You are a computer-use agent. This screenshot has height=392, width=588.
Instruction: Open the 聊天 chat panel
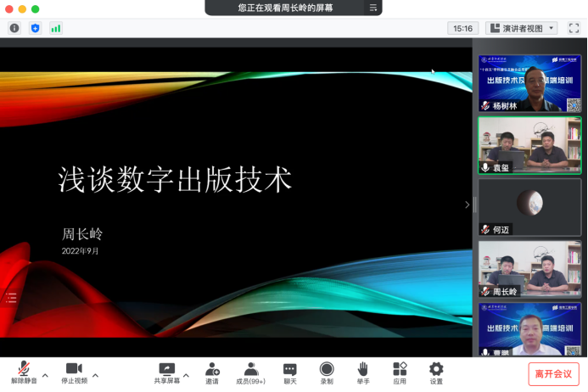click(x=290, y=372)
